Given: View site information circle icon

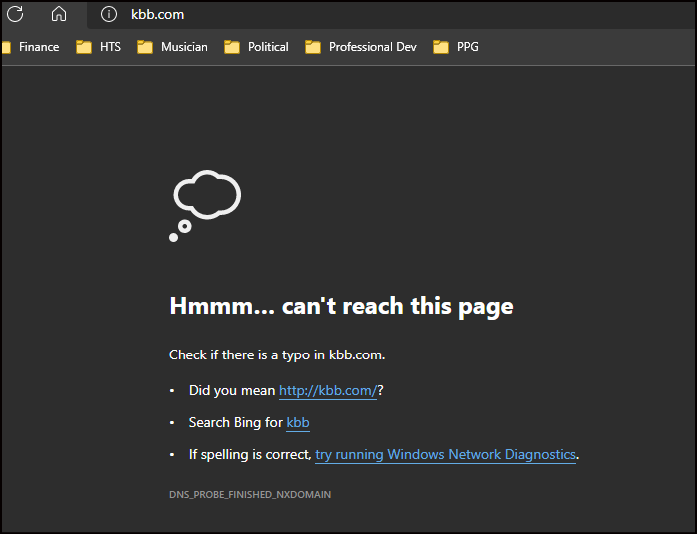Looking at the screenshot, I should coord(109,14).
